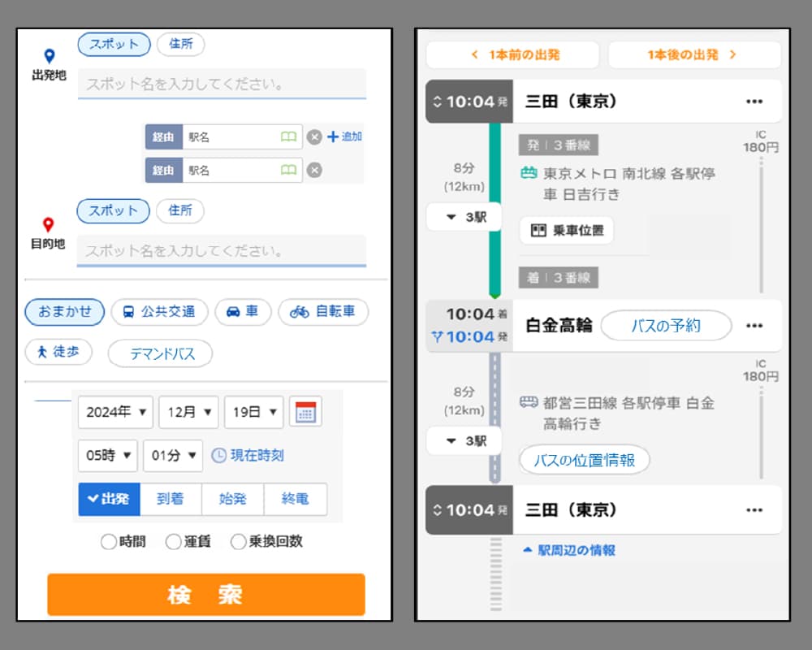Open the 12月 month dropdown
Screen dimensions: 812x650
(188, 412)
